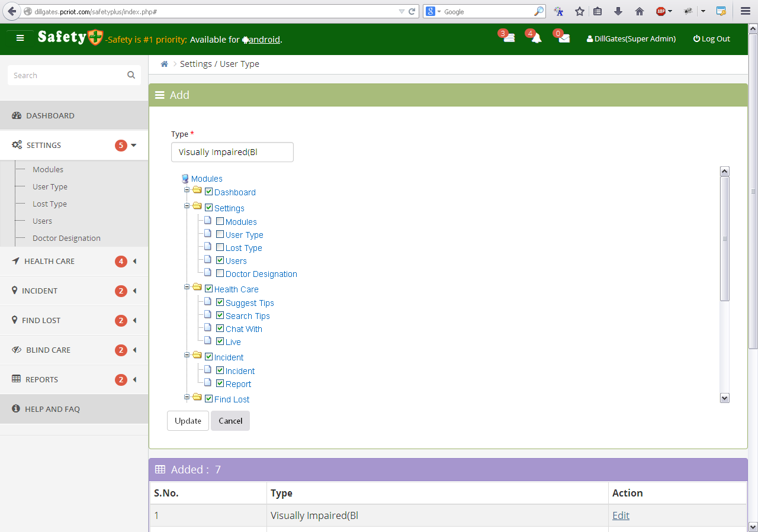Go to browser home page icon

(640, 11)
